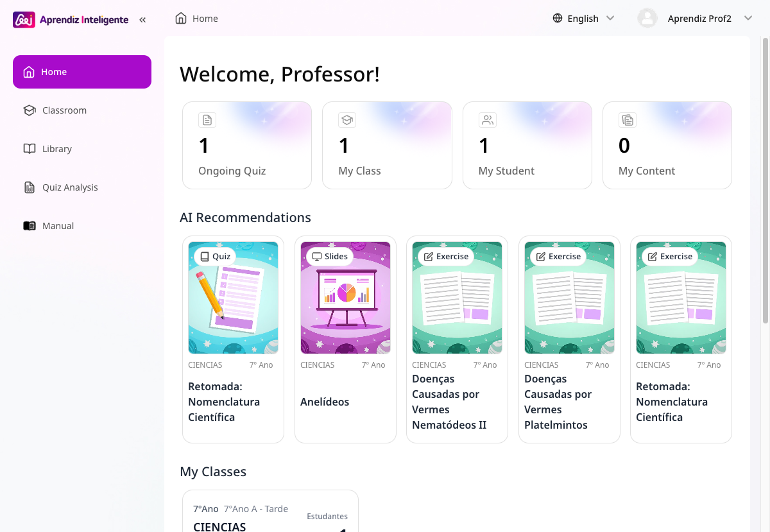This screenshot has width=770, height=532.
Task: Open the My Content stat card
Action: pyautogui.click(x=667, y=145)
